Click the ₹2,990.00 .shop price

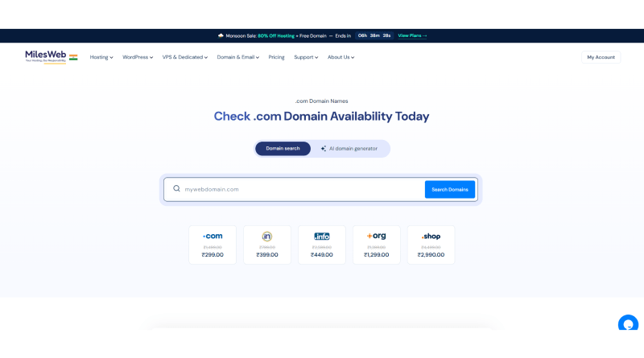(431, 254)
